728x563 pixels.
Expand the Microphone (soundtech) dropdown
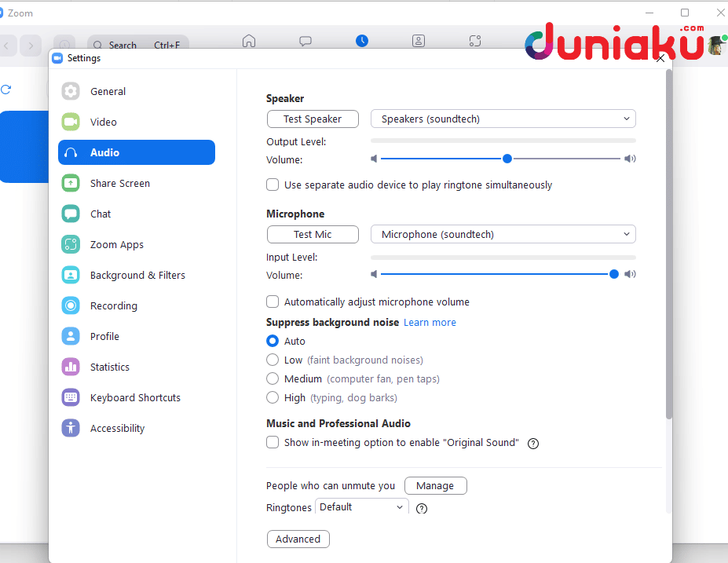(x=503, y=234)
